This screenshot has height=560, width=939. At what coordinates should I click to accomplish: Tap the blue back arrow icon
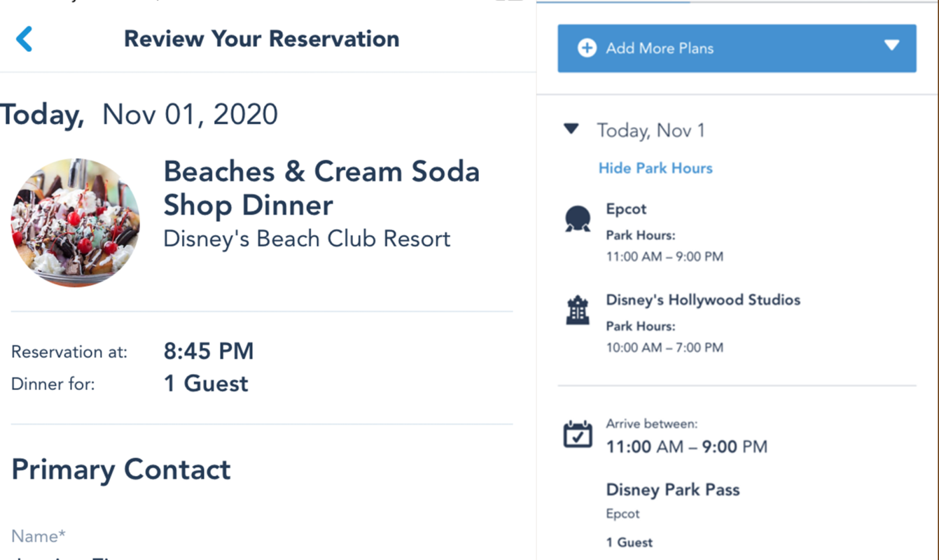point(25,38)
